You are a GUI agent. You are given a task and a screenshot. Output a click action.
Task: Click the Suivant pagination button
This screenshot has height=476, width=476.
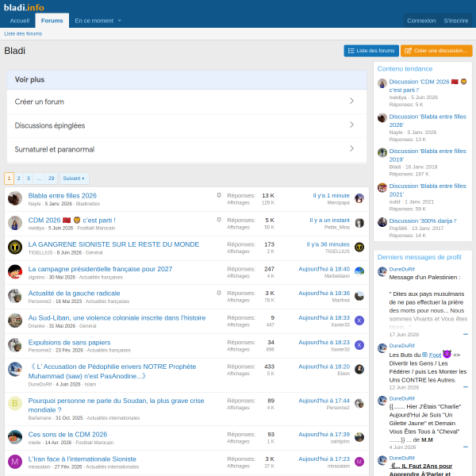74,178
